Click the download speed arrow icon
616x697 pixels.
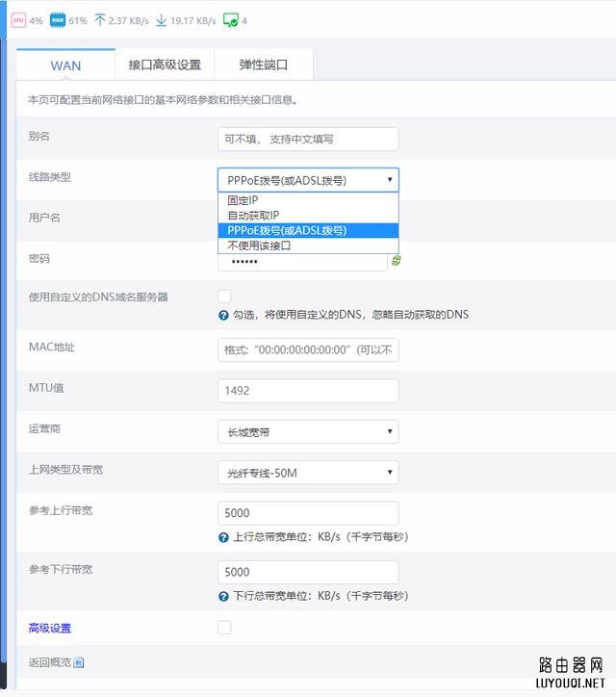click(x=162, y=20)
